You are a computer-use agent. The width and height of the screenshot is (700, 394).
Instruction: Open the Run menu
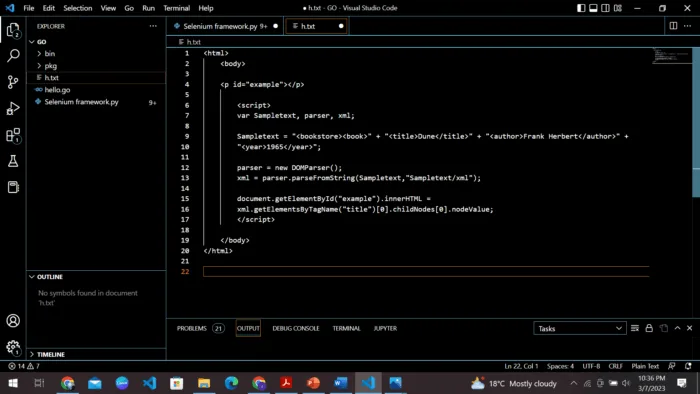coord(148,8)
